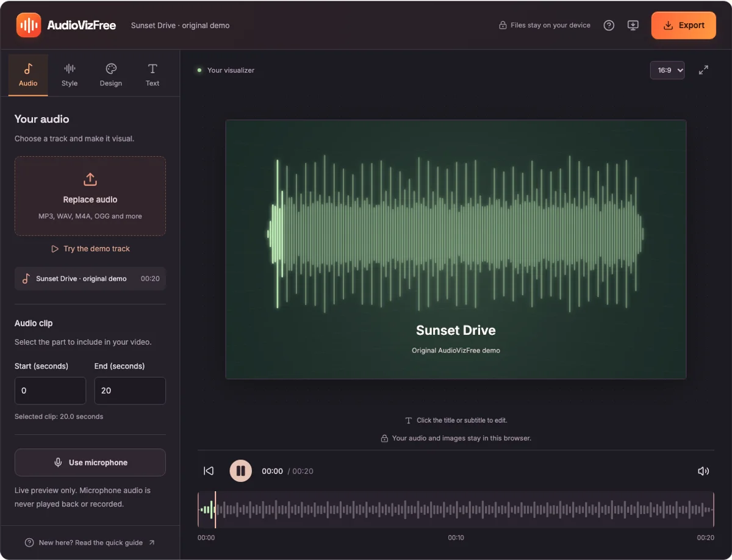This screenshot has width=732, height=560.
Task: Click the Selected clip: 20.0 seconds text
Action: [59, 417]
